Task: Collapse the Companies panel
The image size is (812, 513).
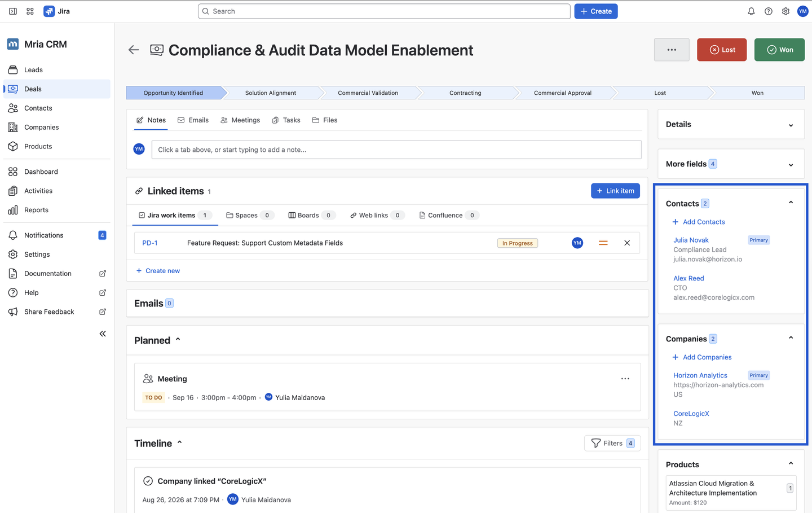Action: [791, 338]
